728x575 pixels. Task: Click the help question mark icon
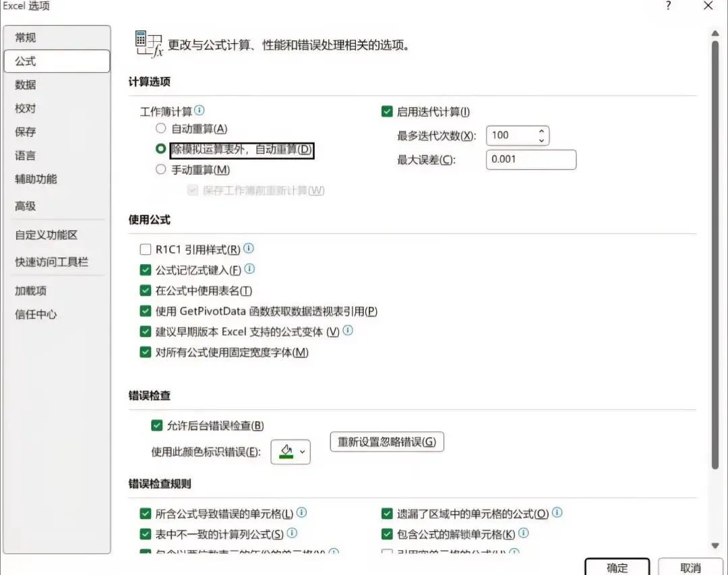668,6
